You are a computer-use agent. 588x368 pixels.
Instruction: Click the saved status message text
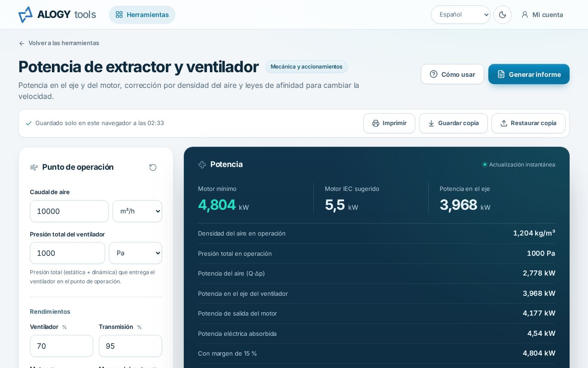pyautogui.click(x=100, y=123)
